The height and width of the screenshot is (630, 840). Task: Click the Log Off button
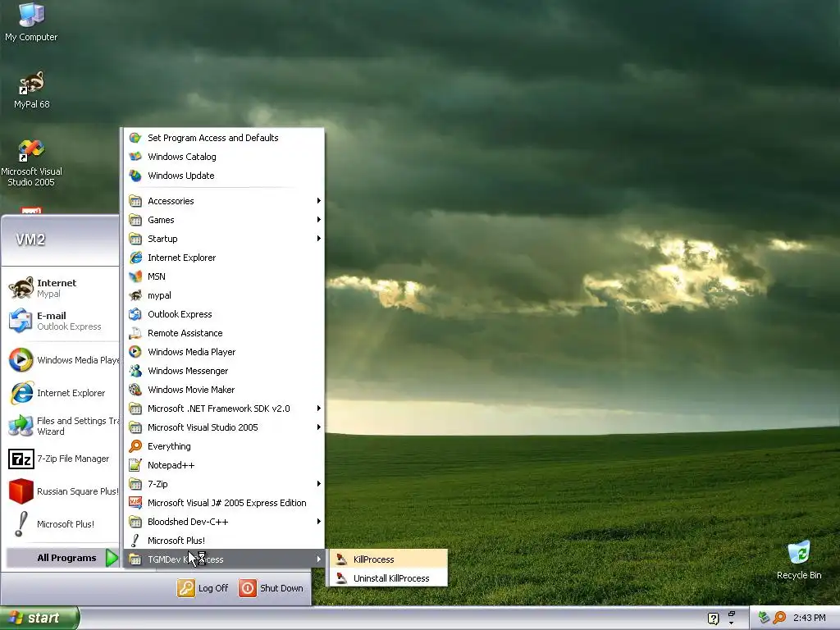[203, 587]
